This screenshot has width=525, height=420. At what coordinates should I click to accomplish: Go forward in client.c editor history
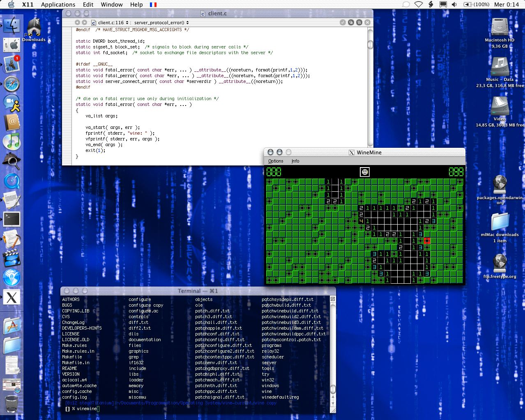[x=85, y=23]
